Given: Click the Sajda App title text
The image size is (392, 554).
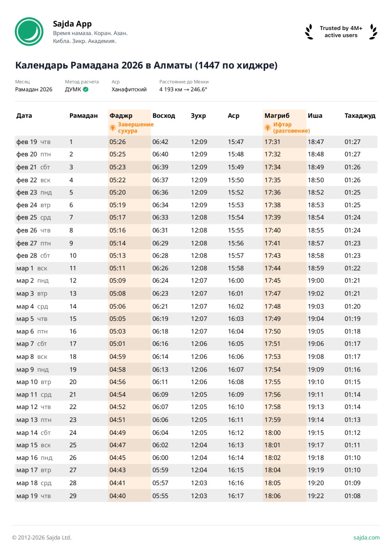Looking at the screenshot, I should click(72, 24).
